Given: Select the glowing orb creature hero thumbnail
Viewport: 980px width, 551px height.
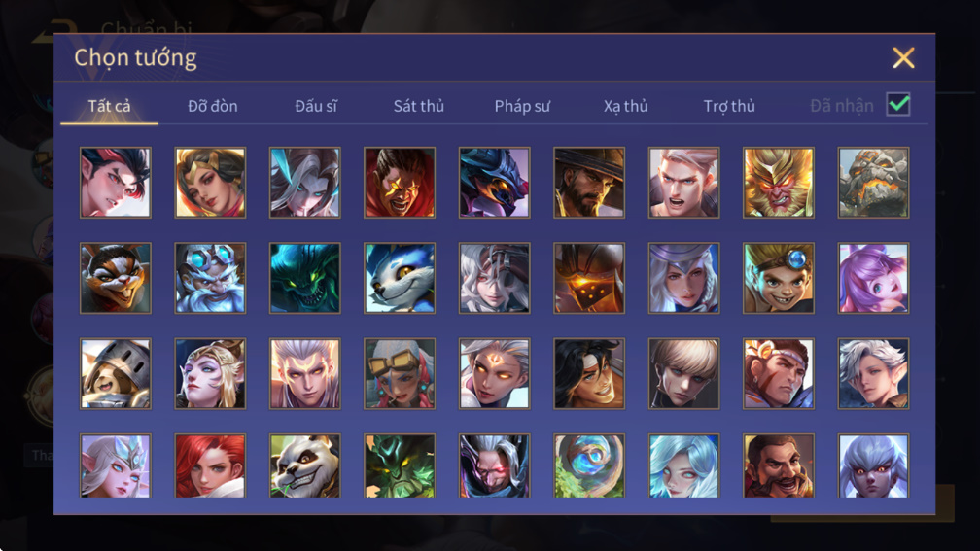Looking at the screenshot, I should (x=589, y=465).
